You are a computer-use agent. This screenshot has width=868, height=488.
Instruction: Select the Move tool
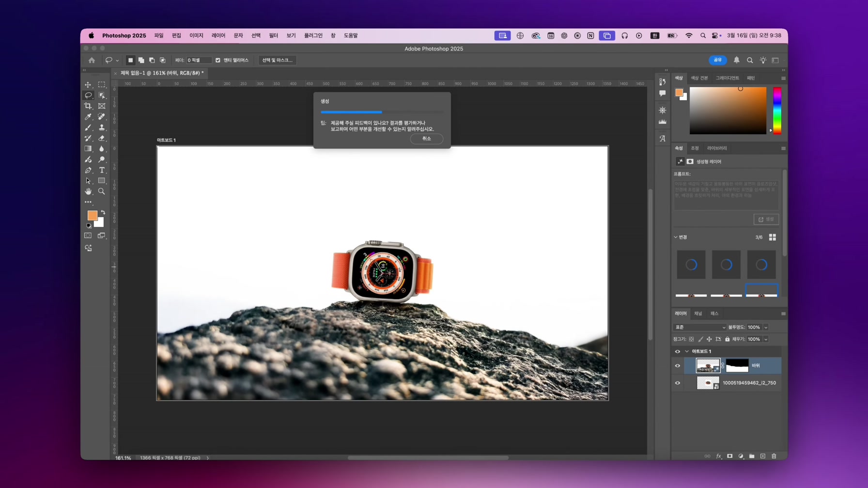coord(88,85)
